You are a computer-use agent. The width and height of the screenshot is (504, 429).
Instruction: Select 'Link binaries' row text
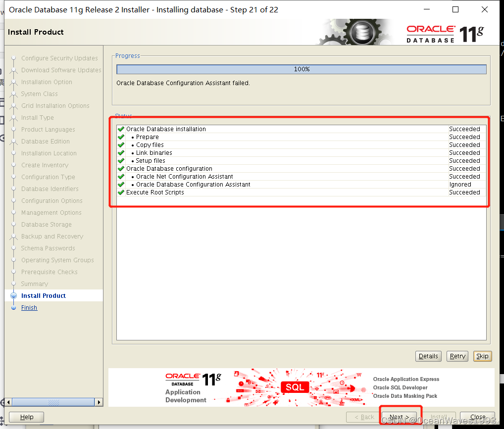tap(154, 152)
